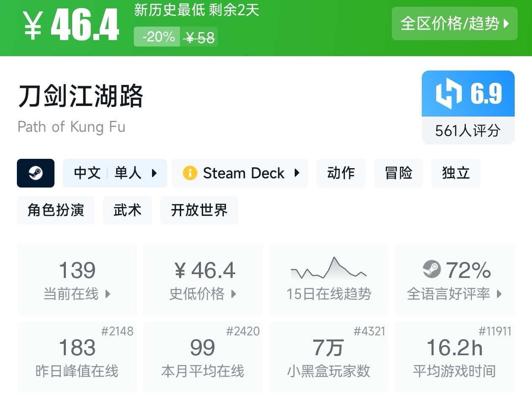The image size is (532, 400).
Task: Tap the yellow Steam Deck info icon
Action: pyautogui.click(x=190, y=173)
